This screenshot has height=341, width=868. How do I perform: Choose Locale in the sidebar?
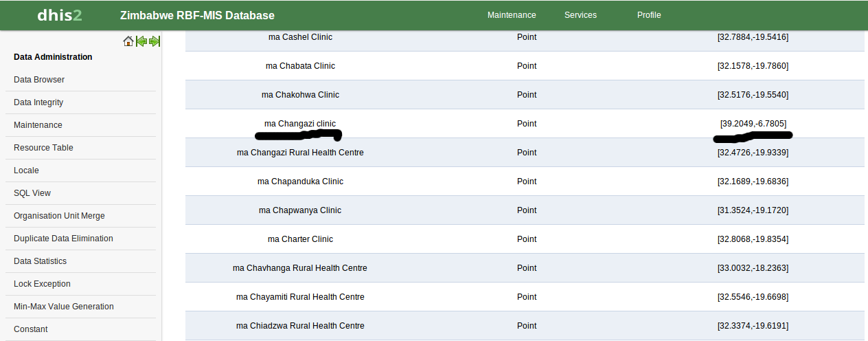click(x=26, y=170)
